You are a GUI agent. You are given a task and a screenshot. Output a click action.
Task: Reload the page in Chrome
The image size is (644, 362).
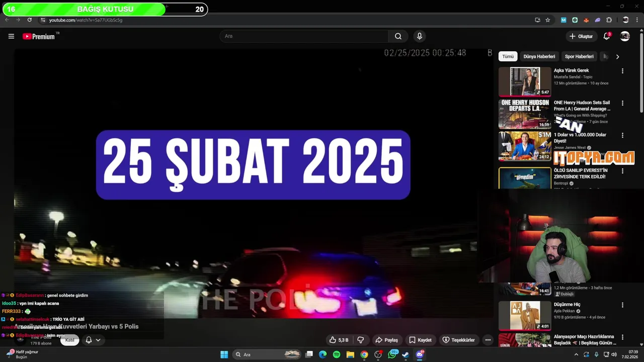click(29, 20)
